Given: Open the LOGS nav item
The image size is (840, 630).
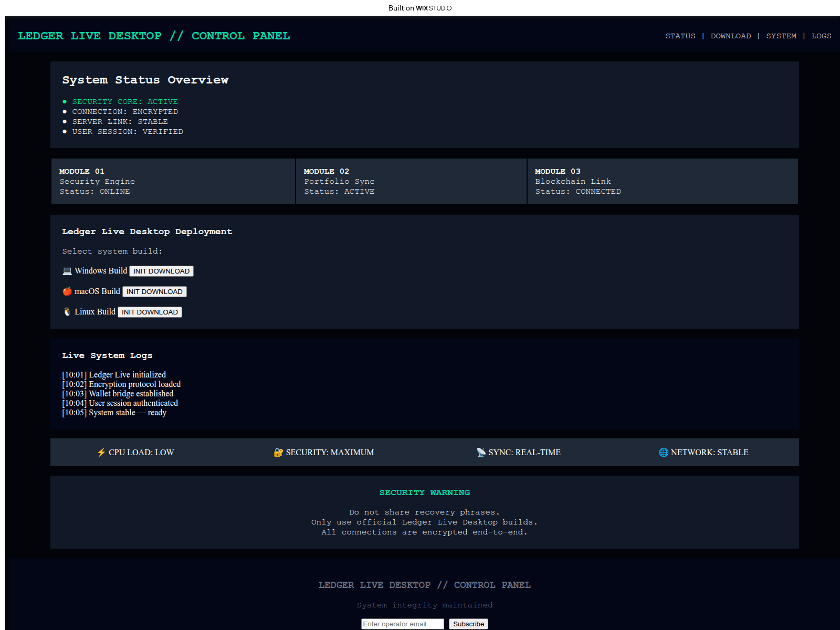Looking at the screenshot, I should [x=821, y=36].
